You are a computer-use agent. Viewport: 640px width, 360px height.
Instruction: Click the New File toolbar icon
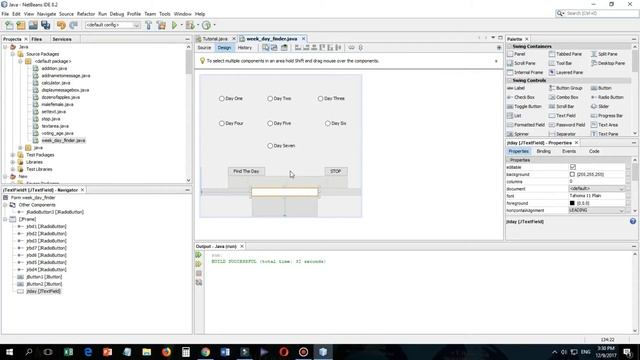pos(9,25)
